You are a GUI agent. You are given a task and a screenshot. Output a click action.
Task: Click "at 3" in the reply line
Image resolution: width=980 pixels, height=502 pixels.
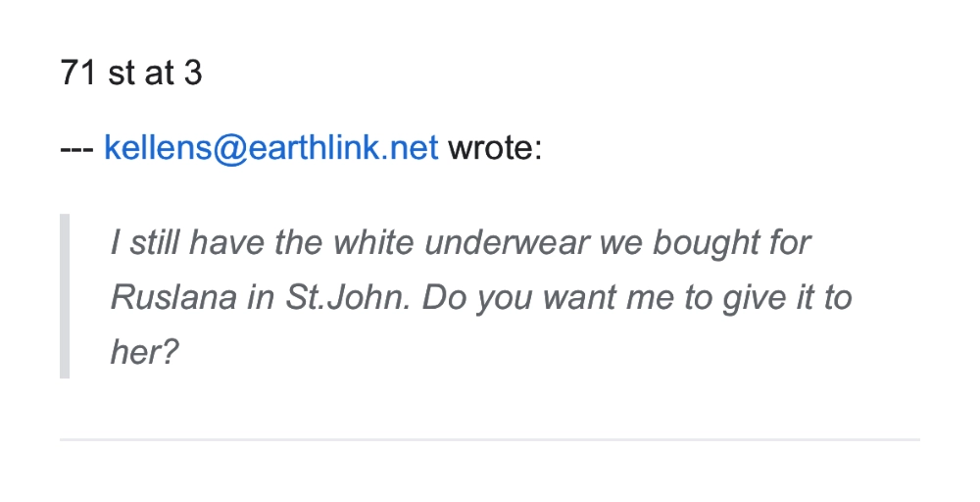[x=174, y=73]
